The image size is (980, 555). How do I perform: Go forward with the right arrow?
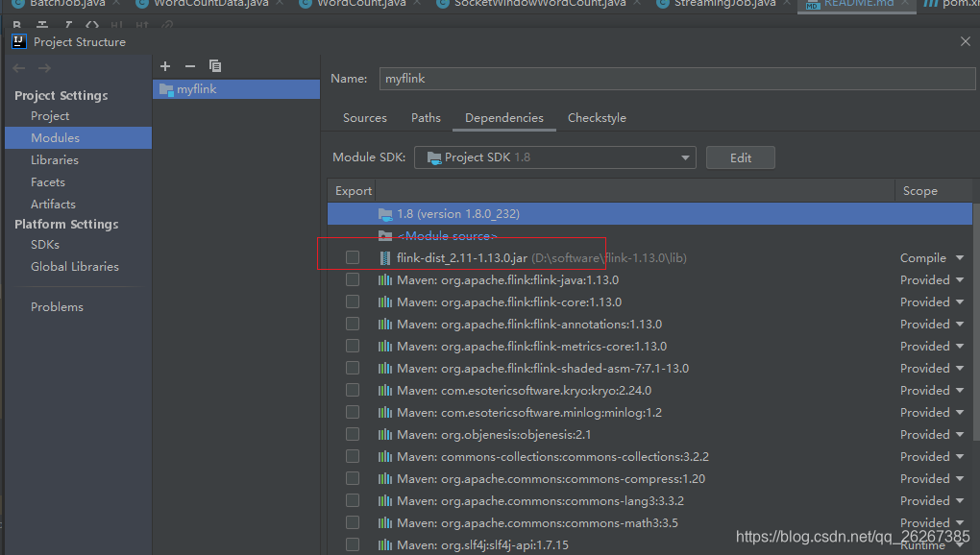(44, 68)
